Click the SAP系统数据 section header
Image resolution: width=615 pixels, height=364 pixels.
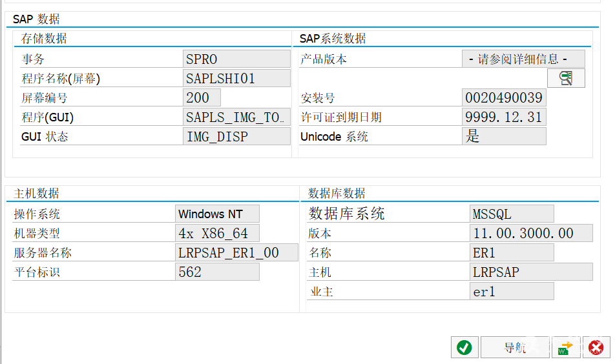(333, 38)
